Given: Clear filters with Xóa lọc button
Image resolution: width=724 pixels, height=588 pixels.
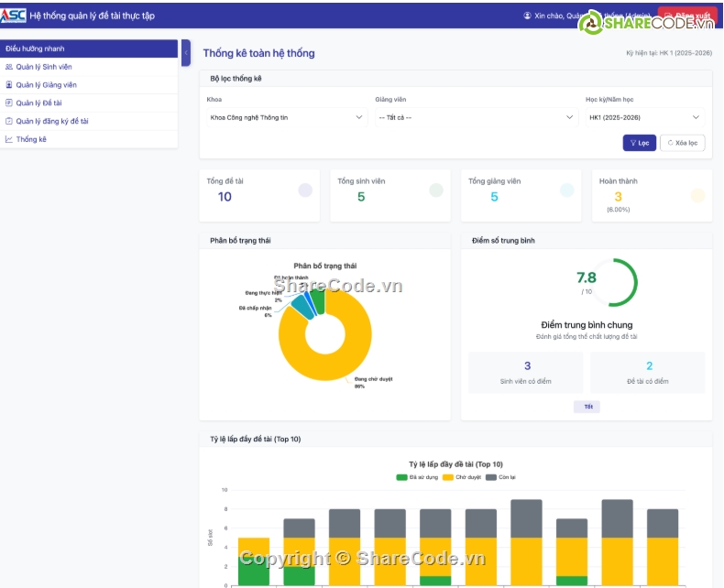Looking at the screenshot, I should coord(682,143).
